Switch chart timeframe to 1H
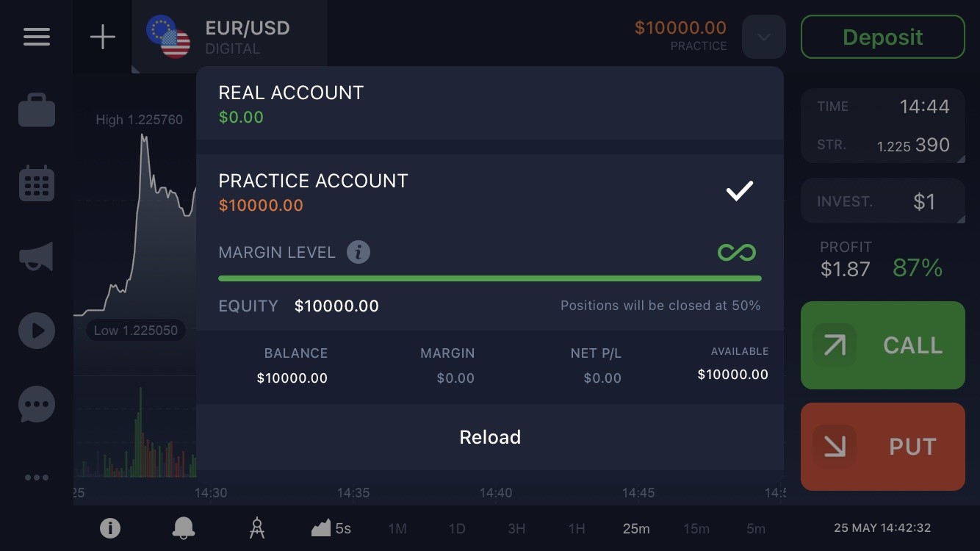980x551 pixels. point(577,528)
